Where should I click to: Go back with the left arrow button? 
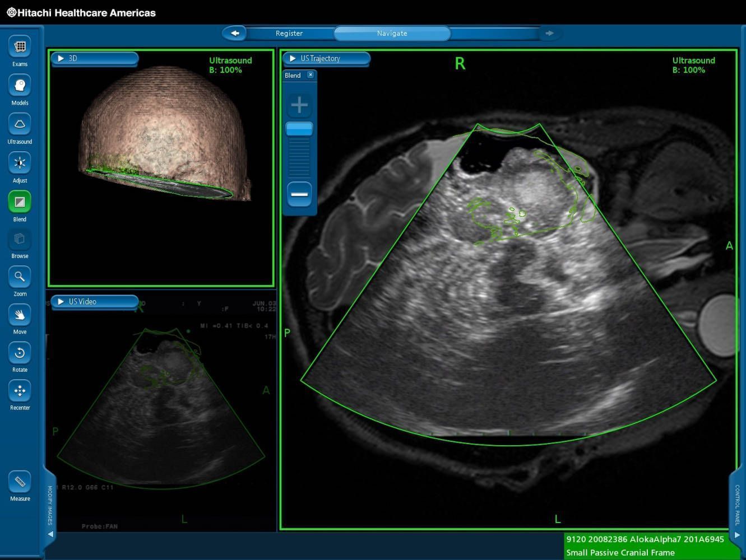click(x=235, y=33)
